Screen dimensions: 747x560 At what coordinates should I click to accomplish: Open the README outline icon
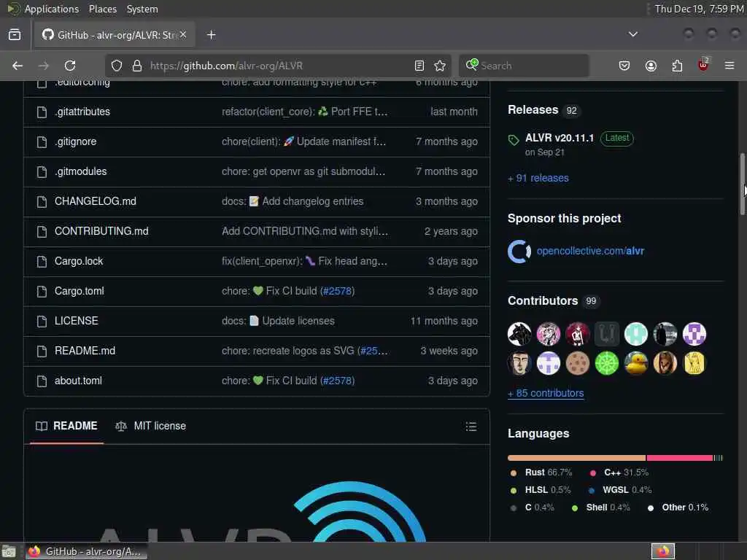(x=471, y=426)
